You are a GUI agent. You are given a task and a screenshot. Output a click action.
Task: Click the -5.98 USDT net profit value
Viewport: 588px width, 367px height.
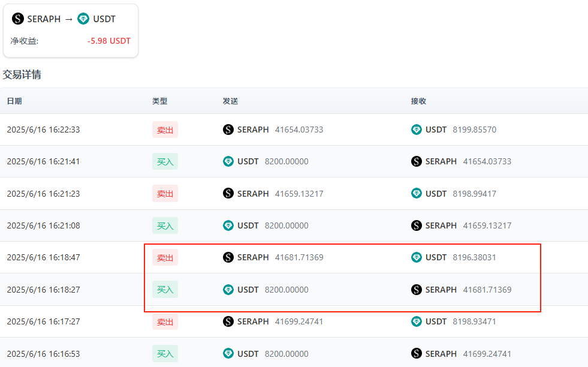[x=108, y=41]
